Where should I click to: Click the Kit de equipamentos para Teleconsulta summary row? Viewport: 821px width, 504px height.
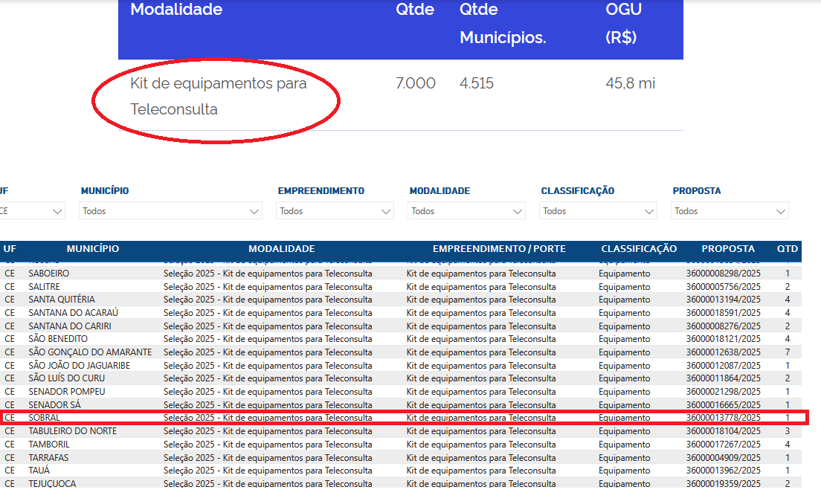click(x=219, y=96)
